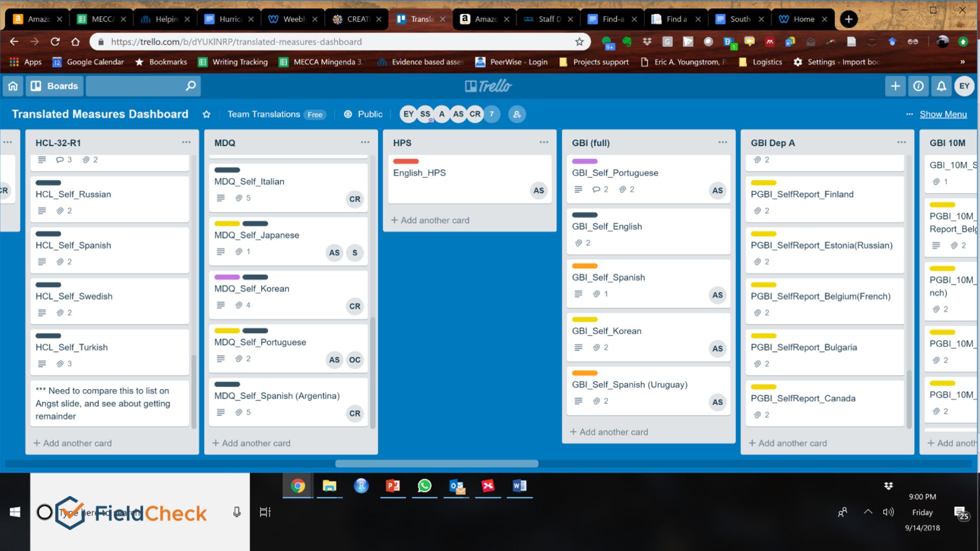
Task: Click the add board plus icon
Action: (895, 86)
